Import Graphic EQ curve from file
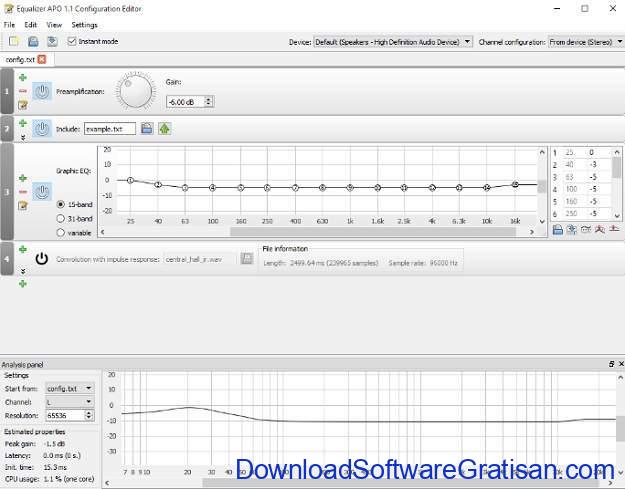The height and width of the screenshot is (489, 625). click(x=558, y=229)
